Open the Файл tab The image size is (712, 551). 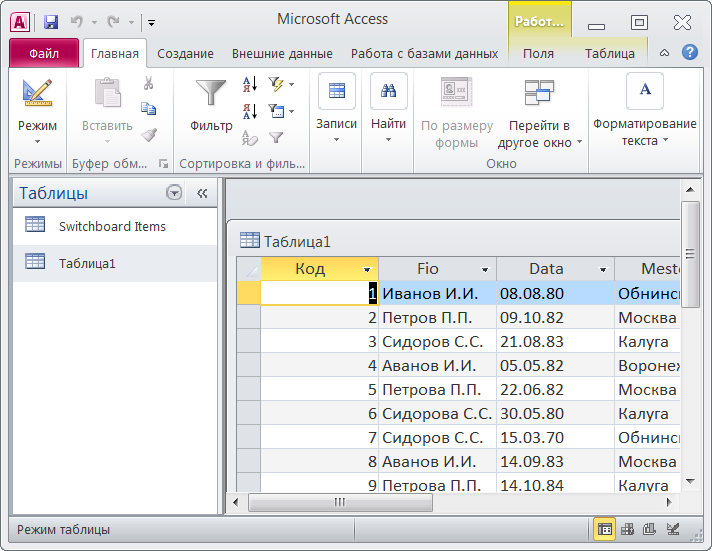click(x=44, y=54)
